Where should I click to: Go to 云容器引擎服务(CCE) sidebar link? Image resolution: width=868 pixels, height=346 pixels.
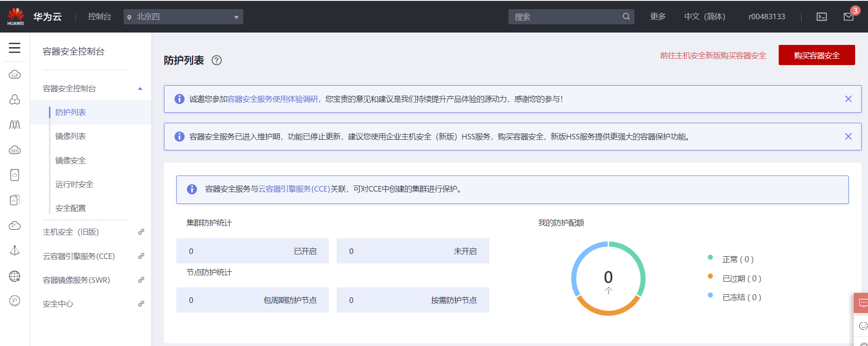tap(79, 256)
